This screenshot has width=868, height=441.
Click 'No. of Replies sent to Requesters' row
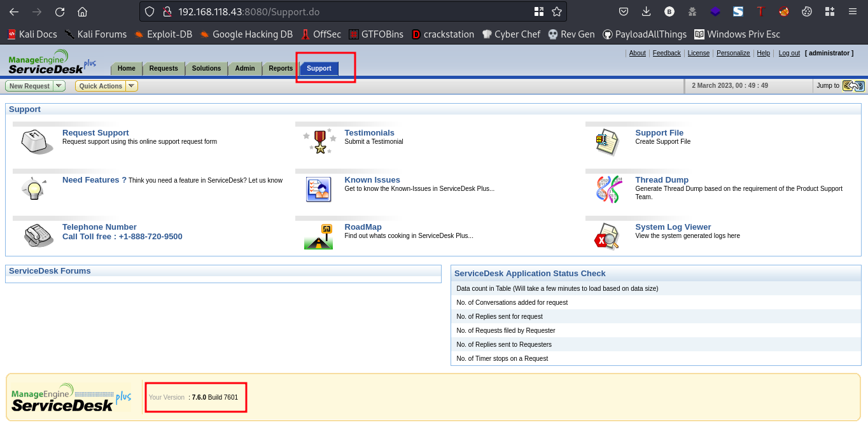(655, 344)
